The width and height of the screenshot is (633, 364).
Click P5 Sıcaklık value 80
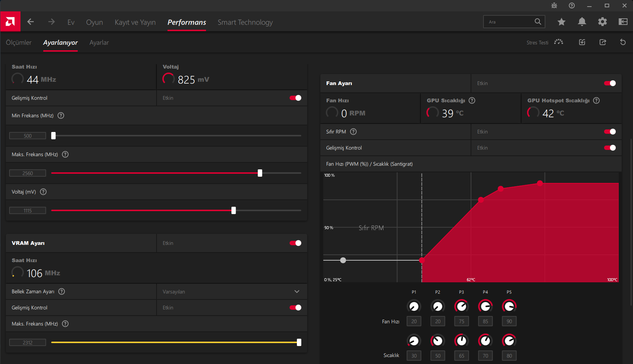509,356
